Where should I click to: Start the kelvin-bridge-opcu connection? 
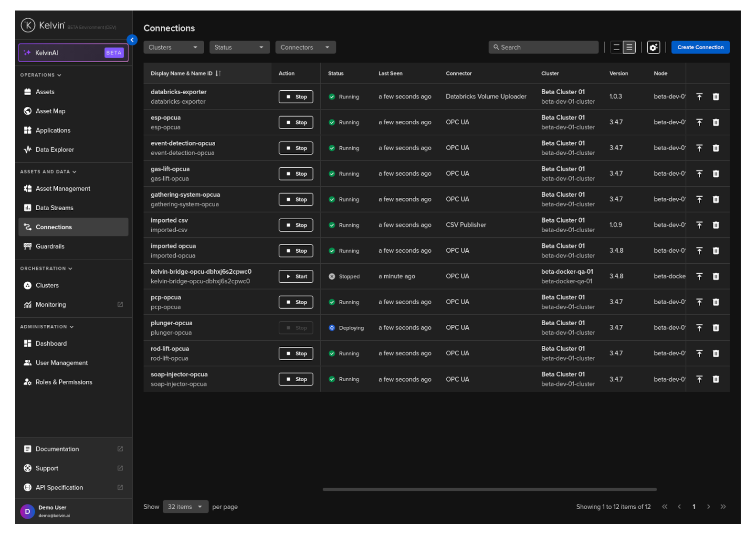coord(296,277)
